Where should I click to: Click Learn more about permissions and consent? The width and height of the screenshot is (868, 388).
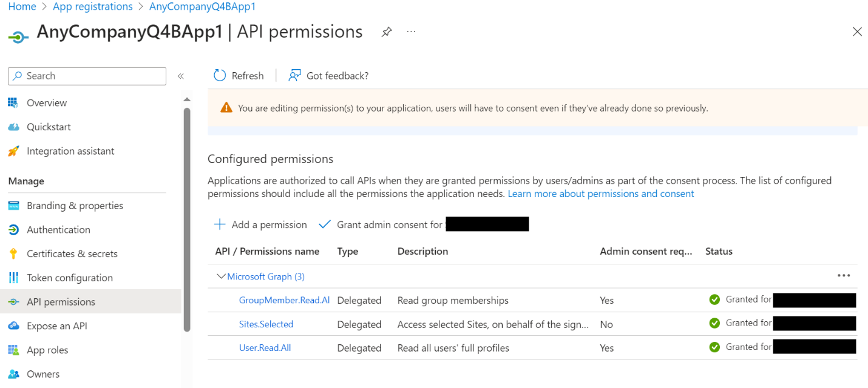600,193
